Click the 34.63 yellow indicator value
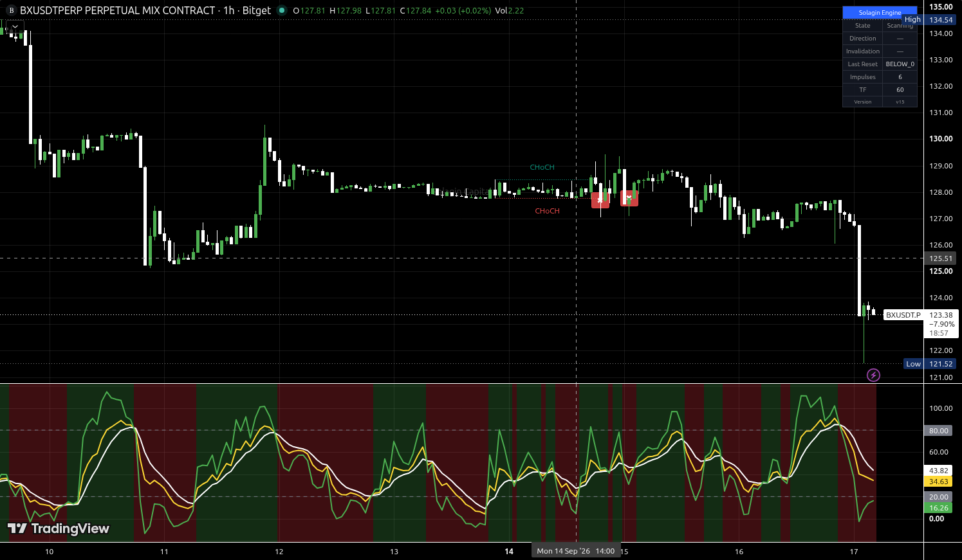The width and height of the screenshot is (962, 560). 939,482
